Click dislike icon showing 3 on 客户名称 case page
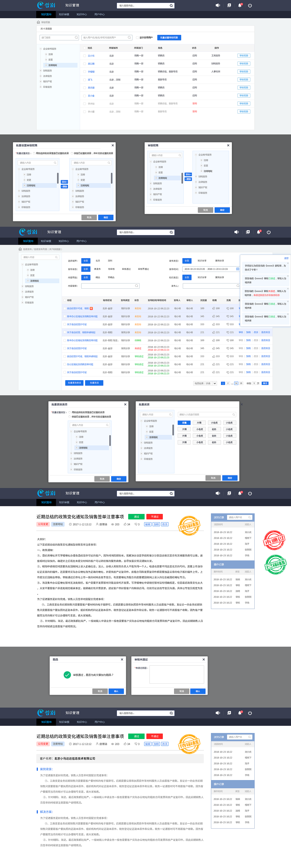 tap(136, 744)
